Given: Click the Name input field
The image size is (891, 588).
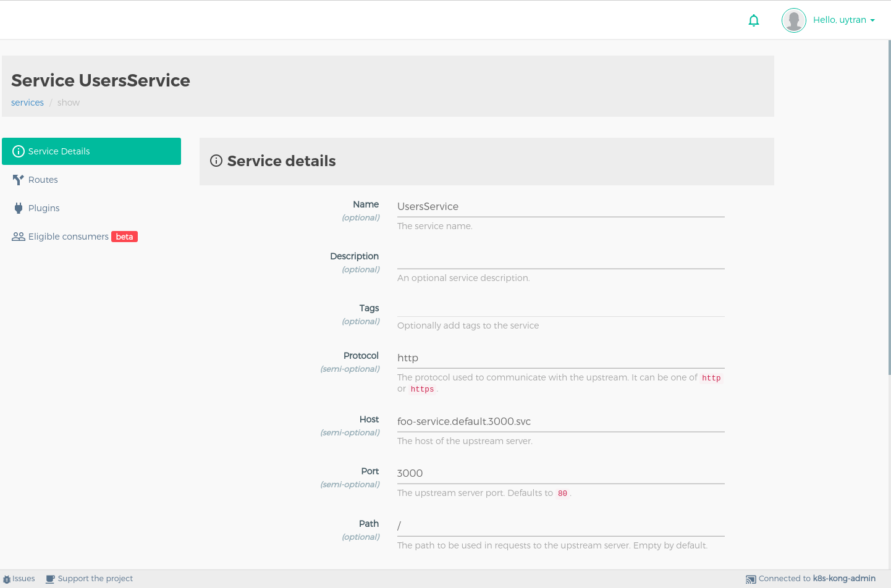Looking at the screenshot, I should pyautogui.click(x=560, y=206).
